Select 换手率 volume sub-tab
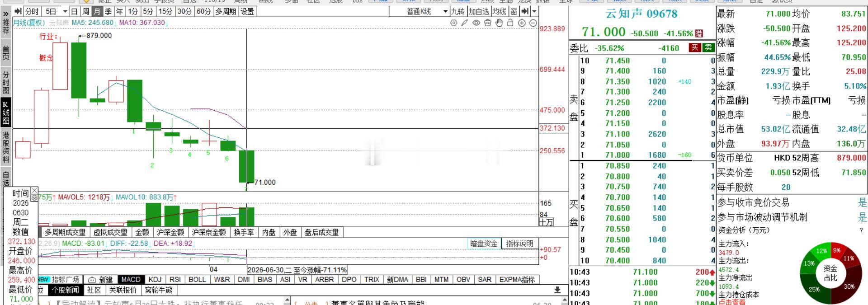The image size is (868, 305). (x=244, y=232)
